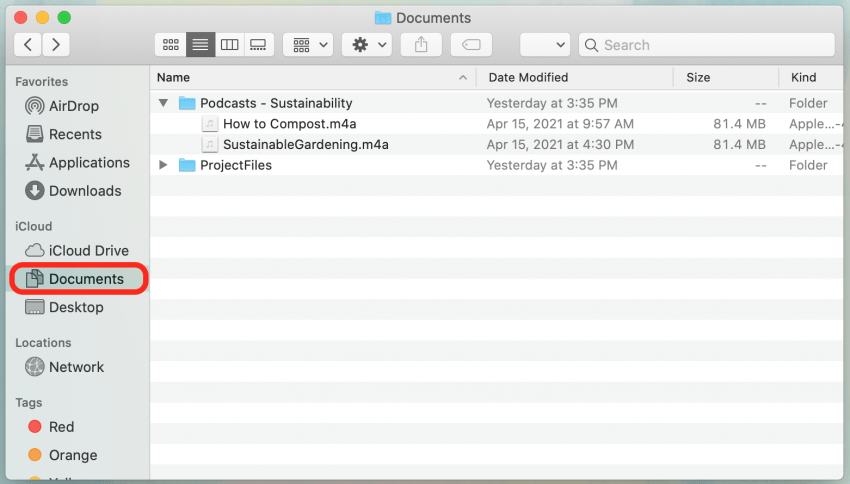Open AirDrop in the sidebar
Viewport: 850px width, 484px height.
(74, 106)
